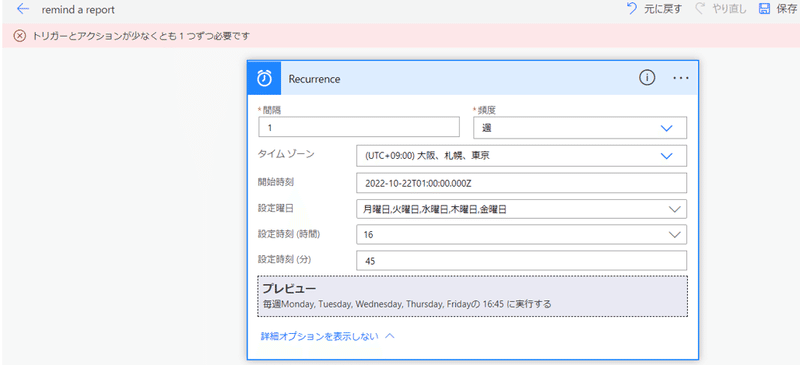Click the やり直し button text

click(x=729, y=9)
